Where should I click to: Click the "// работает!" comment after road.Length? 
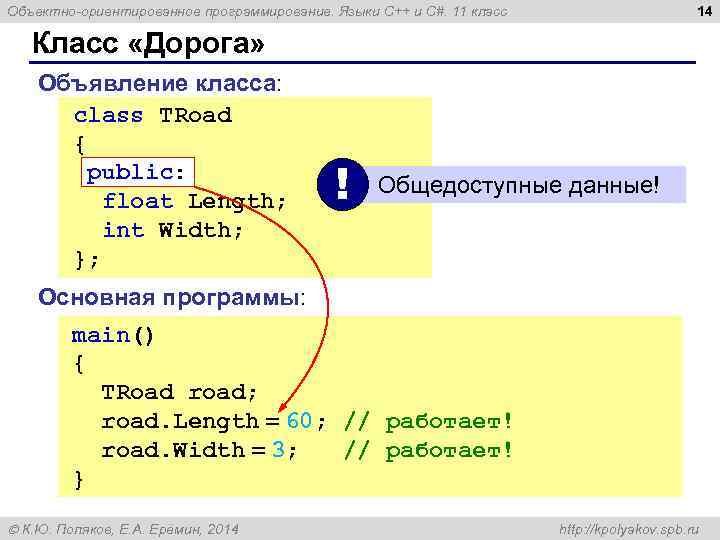pyautogui.click(x=428, y=422)
